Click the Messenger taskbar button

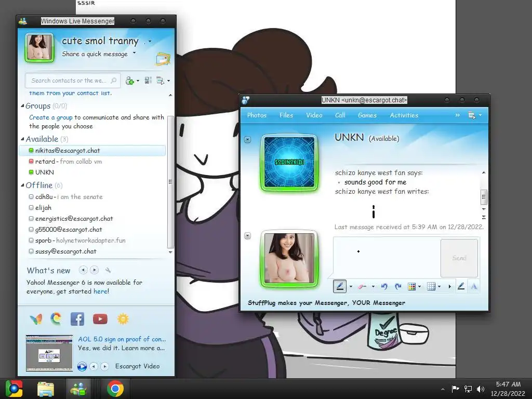point(78,389)
